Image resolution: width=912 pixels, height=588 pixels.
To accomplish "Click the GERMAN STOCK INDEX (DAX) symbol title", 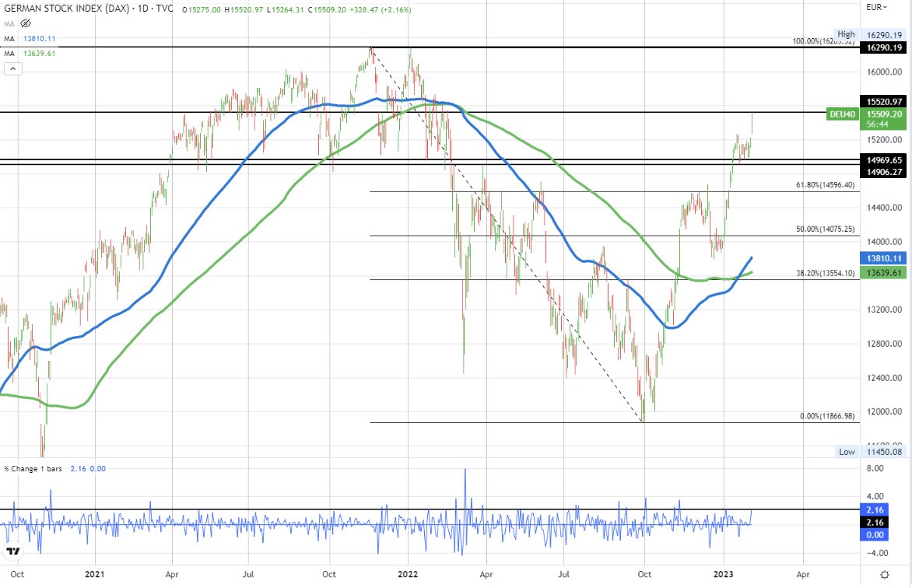I will (x=65, y=9).
